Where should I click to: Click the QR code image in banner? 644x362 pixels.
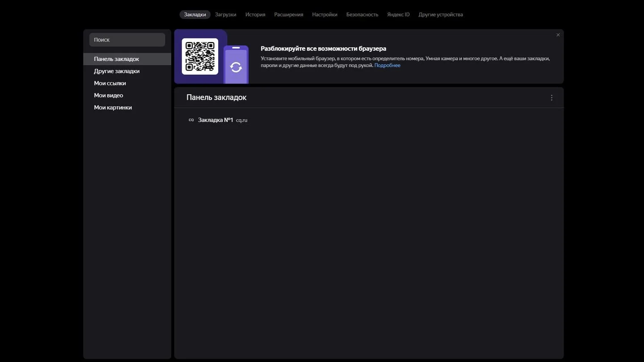(200, 56)
